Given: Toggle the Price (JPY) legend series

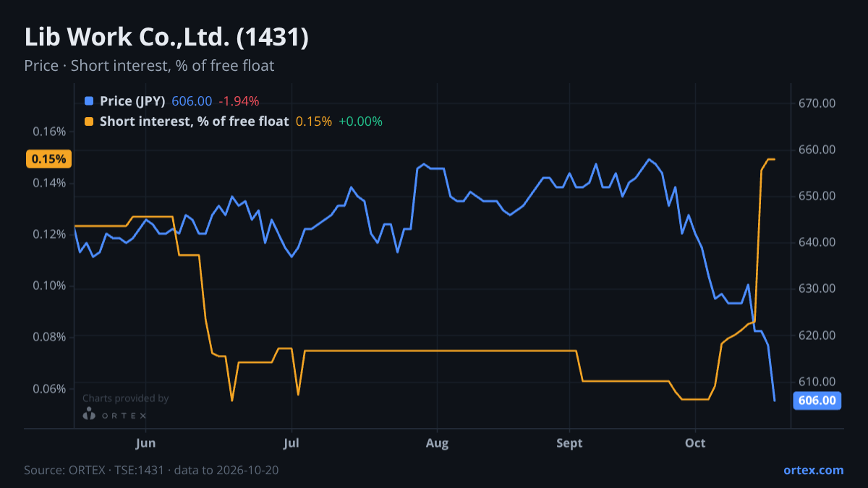Looking at the screenshot, I should [132, 101].
